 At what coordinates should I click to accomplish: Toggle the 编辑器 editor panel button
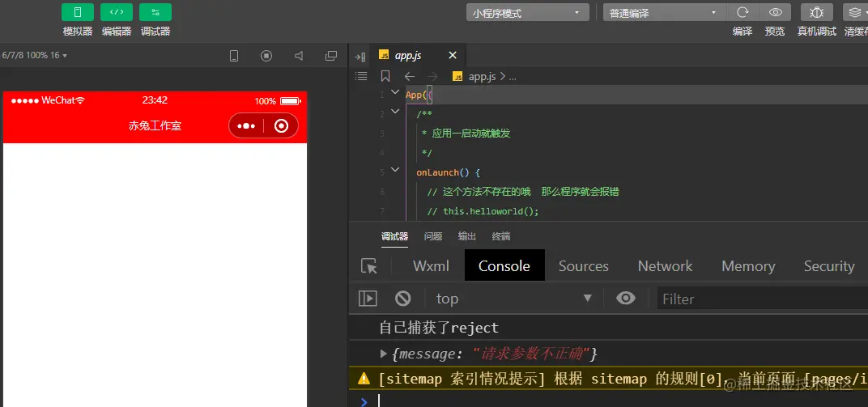(x=117, y=12)
